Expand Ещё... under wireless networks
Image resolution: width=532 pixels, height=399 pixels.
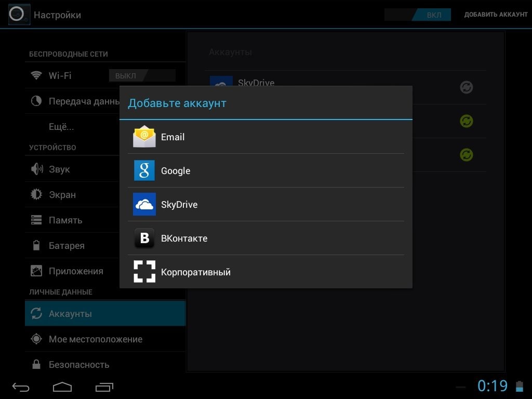(61, 127)
